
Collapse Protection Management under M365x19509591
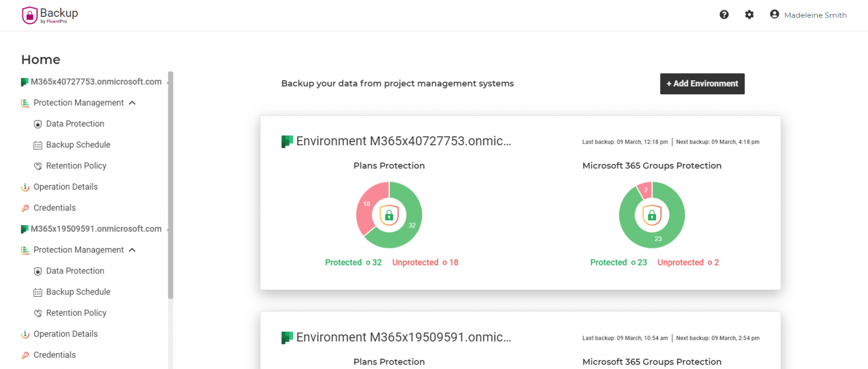(132, 250)
